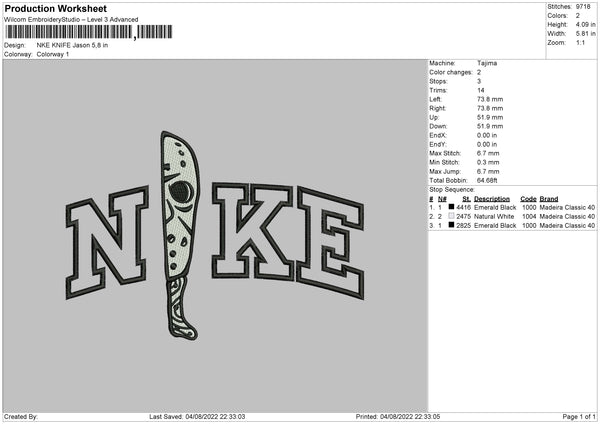Image resolution: width=600 pixels, height=424 pixels.
Task: Select the Last Saved timestamp '04/08/2022 22:33:03'
Action: pos(215,416)
